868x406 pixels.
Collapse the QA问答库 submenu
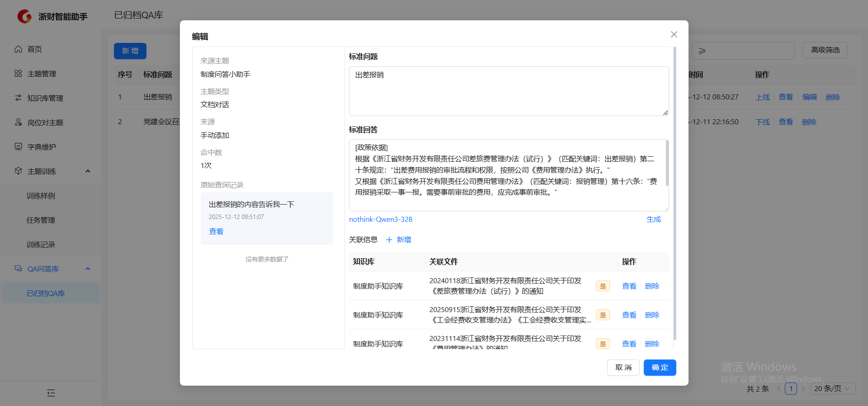(88, 269)
